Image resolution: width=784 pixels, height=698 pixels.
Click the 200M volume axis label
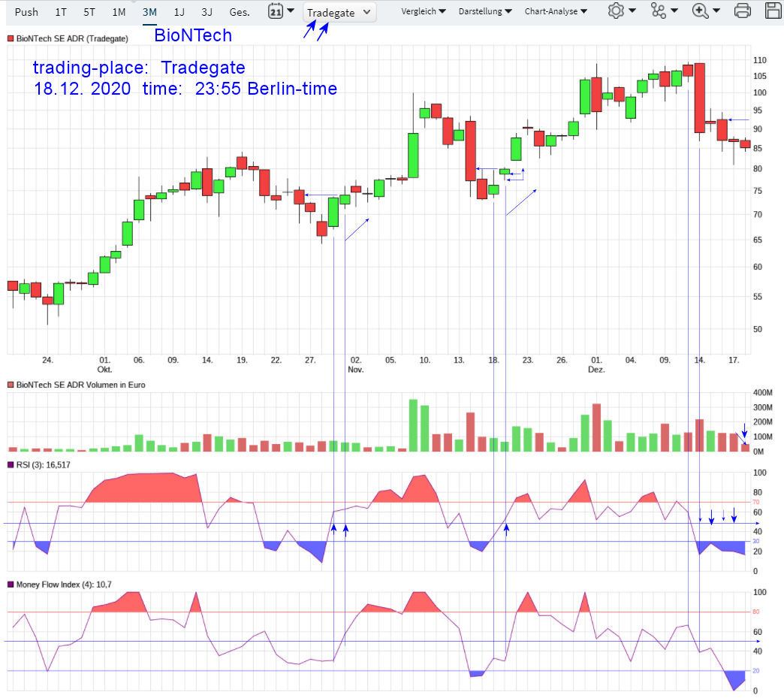tap(762, 422)
